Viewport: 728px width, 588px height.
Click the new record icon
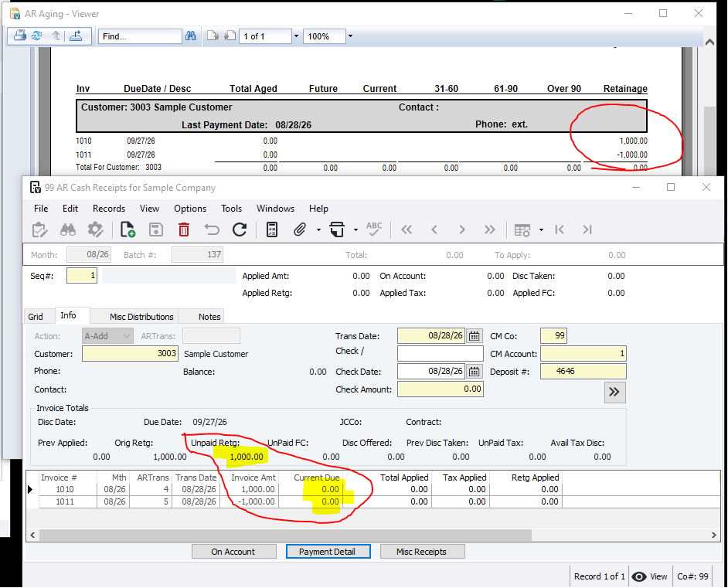point(128,229)
